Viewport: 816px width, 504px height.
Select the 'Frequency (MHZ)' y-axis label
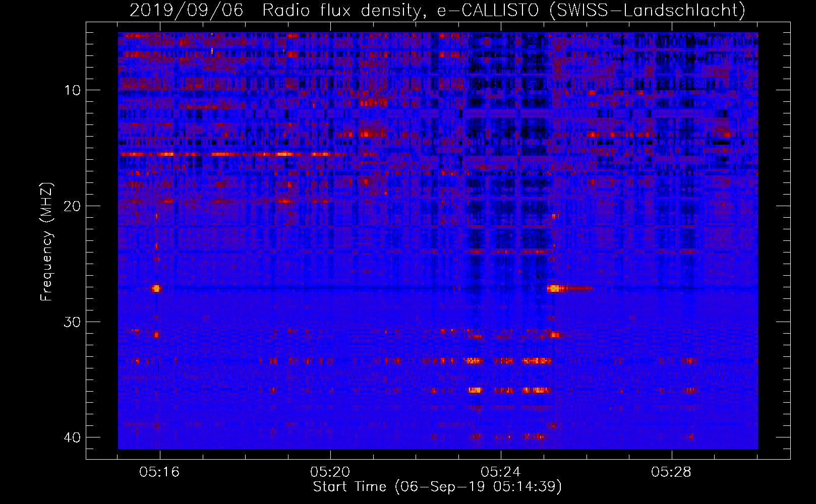[x=46, y=242]
